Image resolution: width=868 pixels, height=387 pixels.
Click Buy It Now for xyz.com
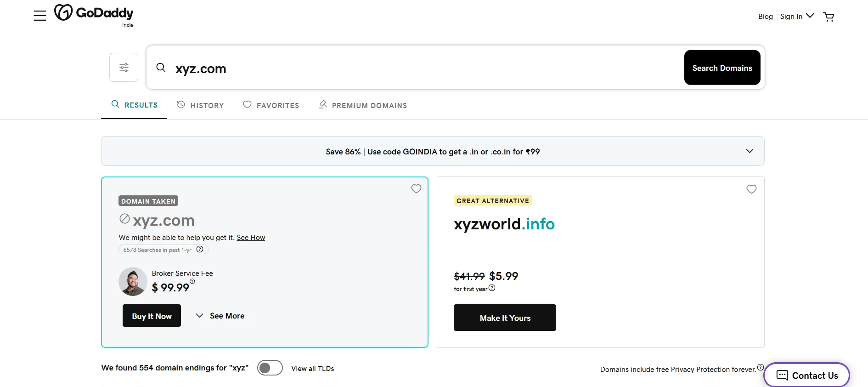click(152, 316)
